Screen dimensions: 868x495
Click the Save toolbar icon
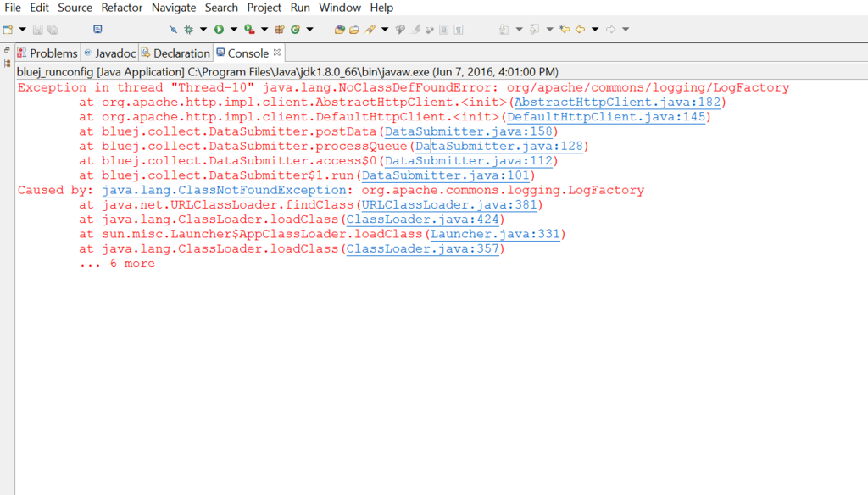37,30
